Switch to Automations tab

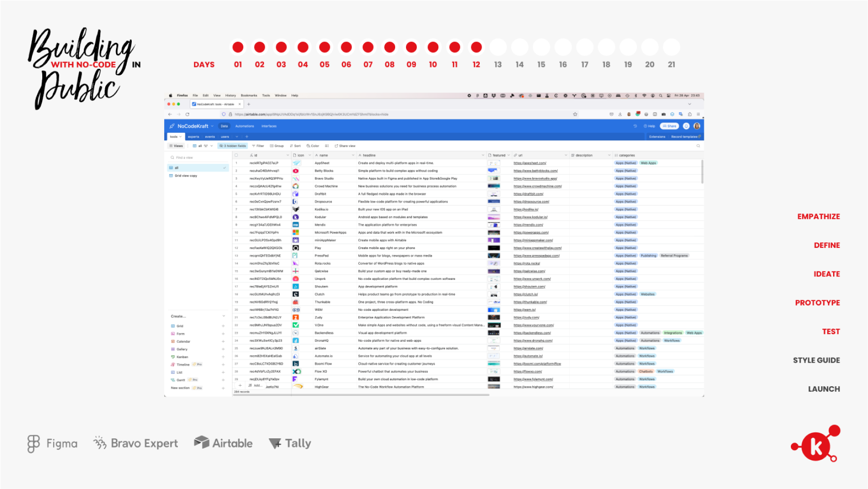coord(244,126)
